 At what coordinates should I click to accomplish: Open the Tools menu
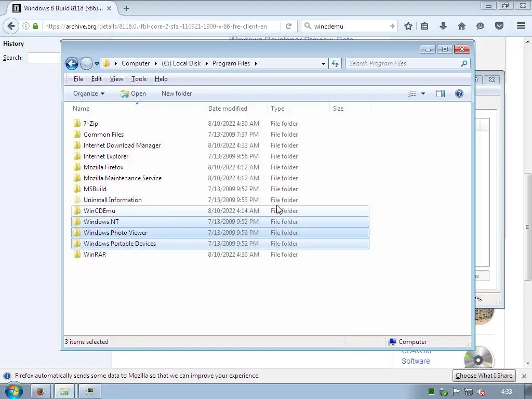(139, 79)
